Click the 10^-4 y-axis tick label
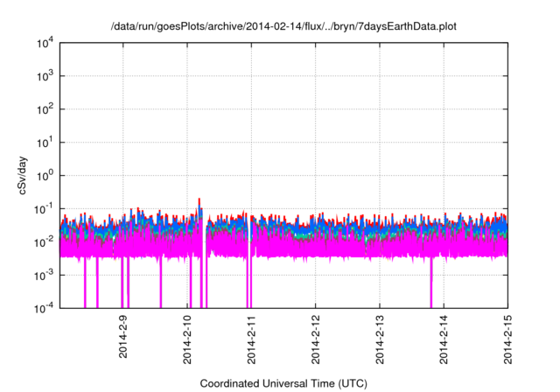This screenshot has width=560, height=392. [44, 308]
